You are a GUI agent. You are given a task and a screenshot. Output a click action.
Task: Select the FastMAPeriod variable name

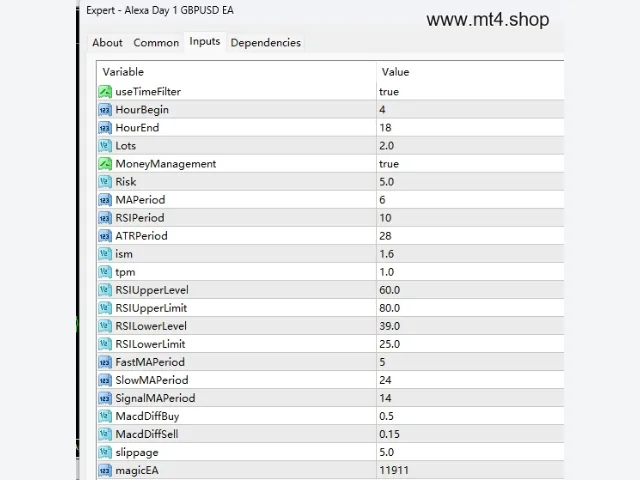150,362
